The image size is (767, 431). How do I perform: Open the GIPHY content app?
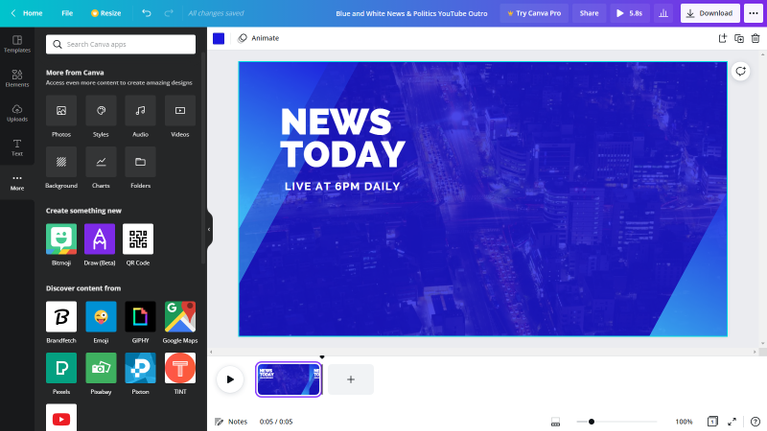pyautogui.click(x=140, y=317)
